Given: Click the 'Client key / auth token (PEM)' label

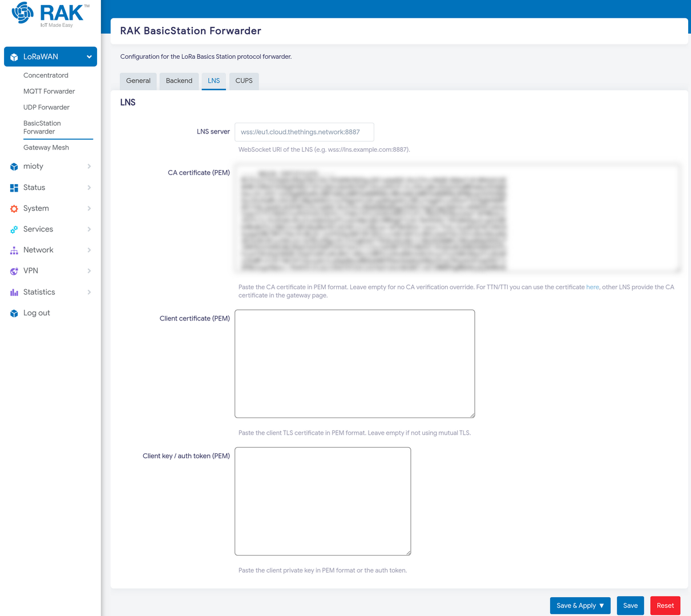Looking at the screenshot, I should point(187,456).
